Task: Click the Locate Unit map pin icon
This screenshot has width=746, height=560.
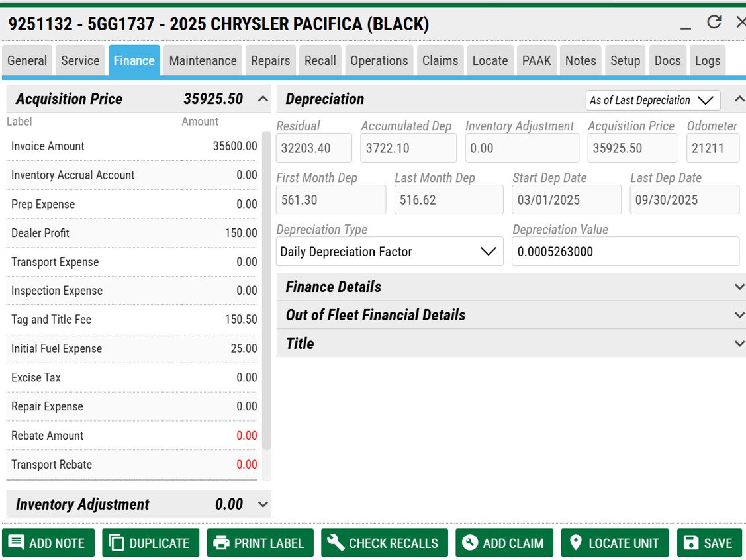Action: 575,543
